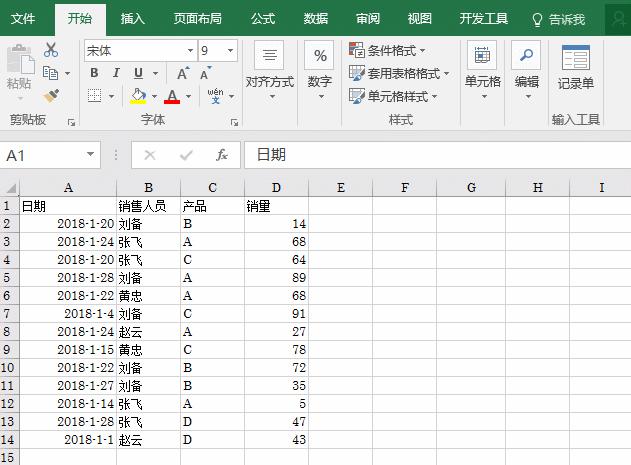Click the Copy icon in clipboard group
Image resolution: width=631 pixels, height=465 pixels.
[x=50, y=73]
